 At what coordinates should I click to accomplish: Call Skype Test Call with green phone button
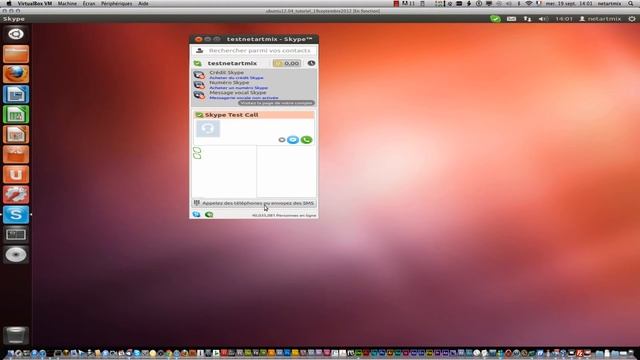(306, 140)
